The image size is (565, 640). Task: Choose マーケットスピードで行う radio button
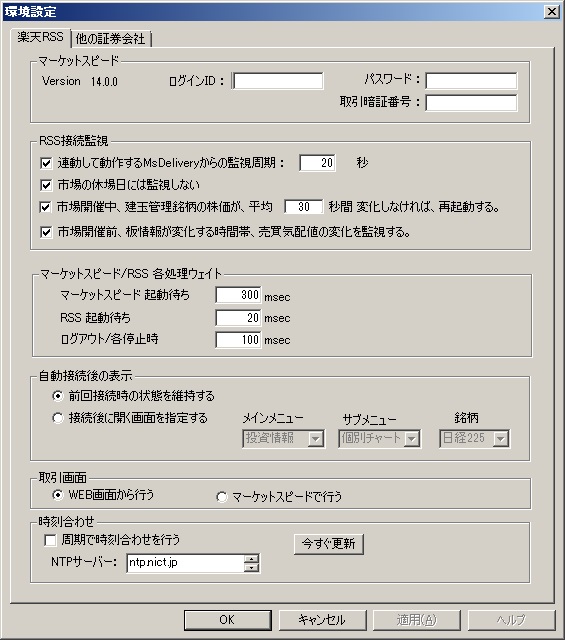[x=222, y=497]
